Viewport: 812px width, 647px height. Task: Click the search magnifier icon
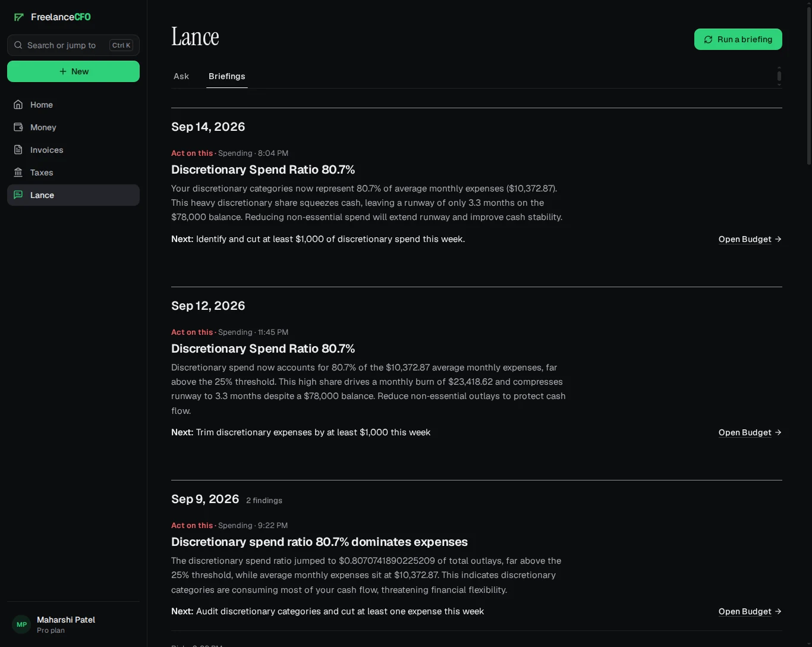pos(18,45)
